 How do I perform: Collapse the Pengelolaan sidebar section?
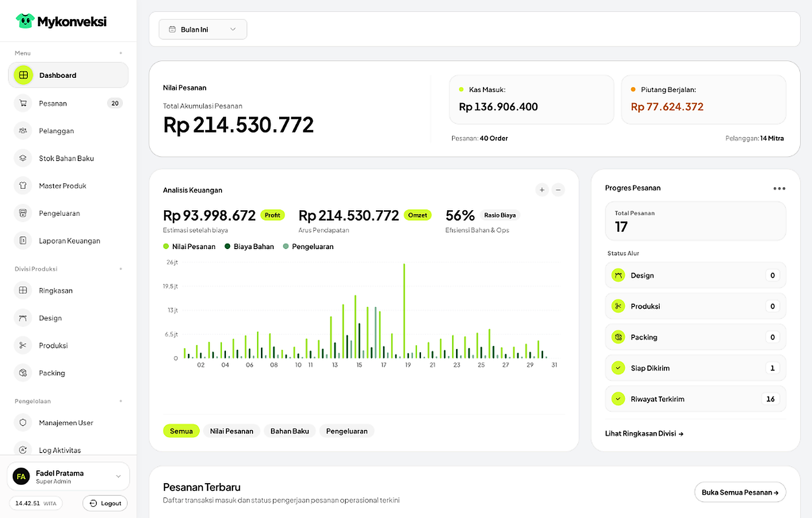pyautogui.click(x=121, y=401)
